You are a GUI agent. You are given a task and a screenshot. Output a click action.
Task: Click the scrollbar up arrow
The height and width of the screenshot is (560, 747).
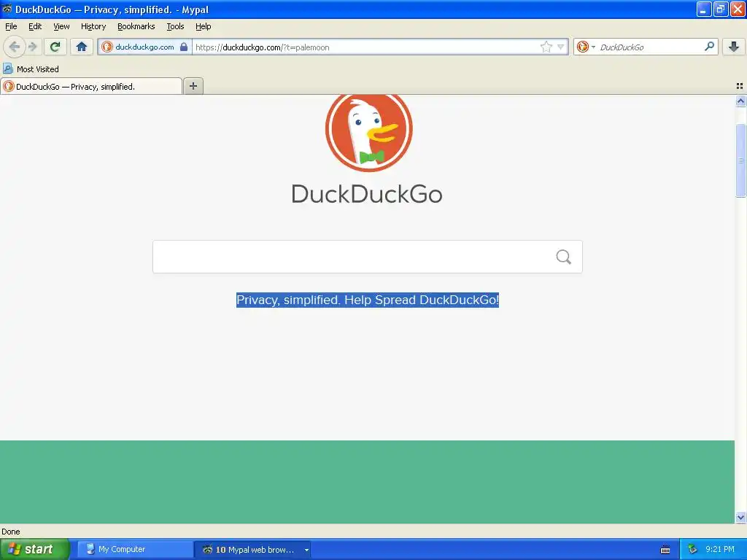tap(740, 101)
